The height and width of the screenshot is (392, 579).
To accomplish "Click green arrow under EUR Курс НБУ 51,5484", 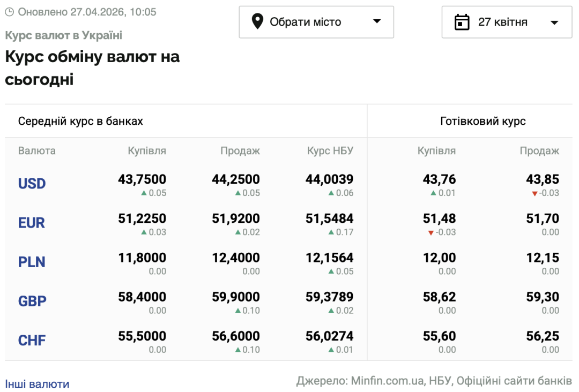I will pos(331,232).
